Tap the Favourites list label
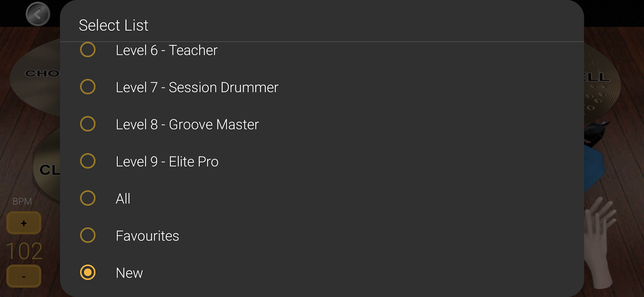Screen dimensions: 644x297 pyautogui.click(x=148, y=236)
